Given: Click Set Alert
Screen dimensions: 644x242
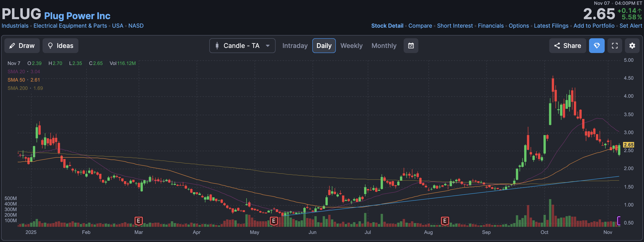Looking at the screenshot, I should click(630, 26).
